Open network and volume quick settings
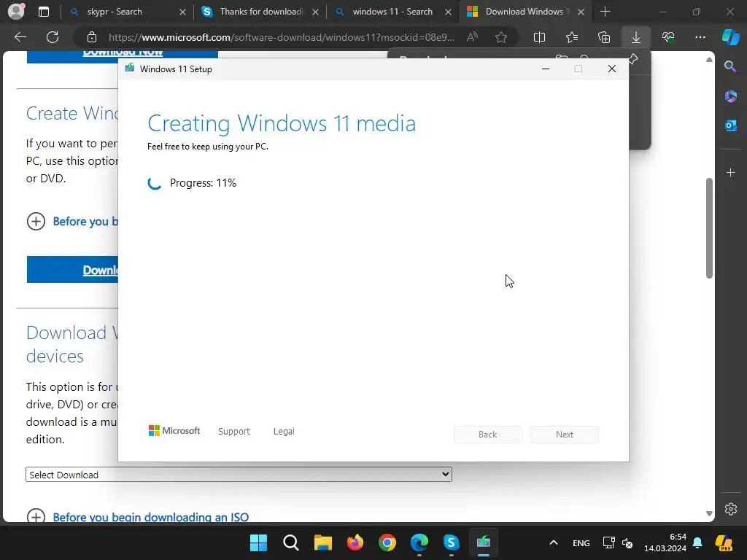747x560 pixels. pyautogui.click(x=618, y=542)
